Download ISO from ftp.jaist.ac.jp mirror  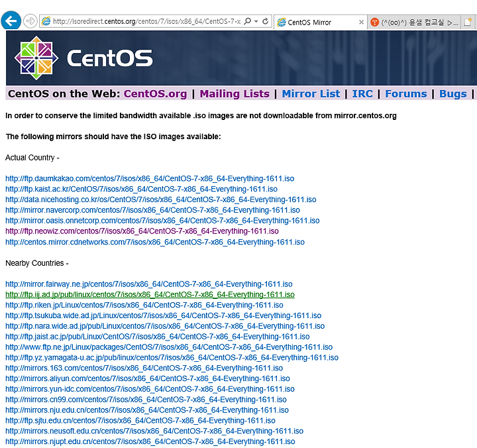[157, 336]
